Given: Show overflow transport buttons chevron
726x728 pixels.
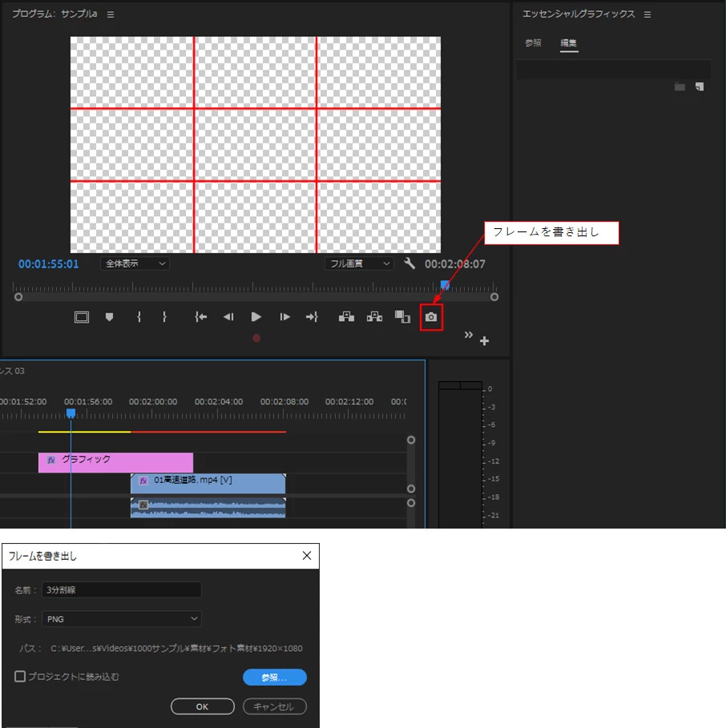Looking at the screenshot, I should 468,335.
